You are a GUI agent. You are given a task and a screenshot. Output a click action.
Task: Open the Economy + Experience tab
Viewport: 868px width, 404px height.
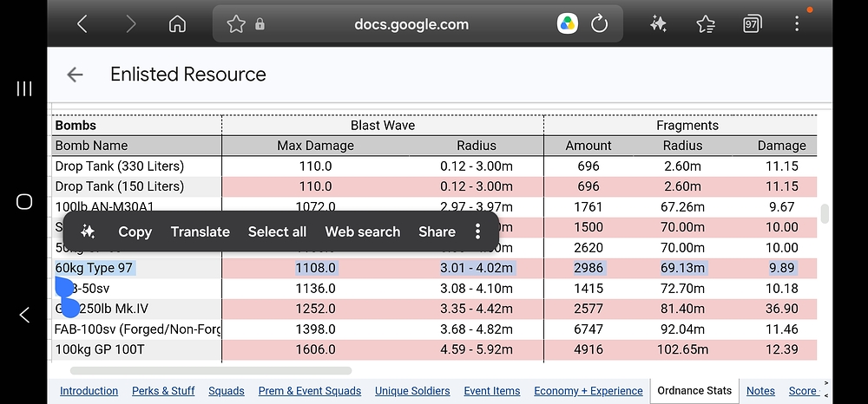click(589, 391)
